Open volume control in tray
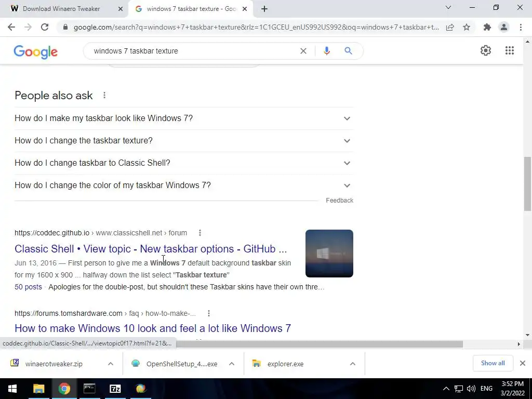 click(x=471, y=389)
